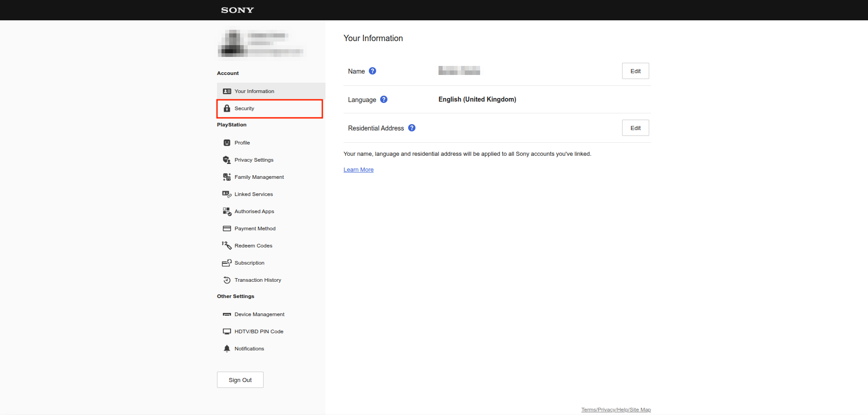Click the Privacy Settings icon
The height and width of the screenshot is (415, 868).
pyautogui.click(x=227, y=160)
